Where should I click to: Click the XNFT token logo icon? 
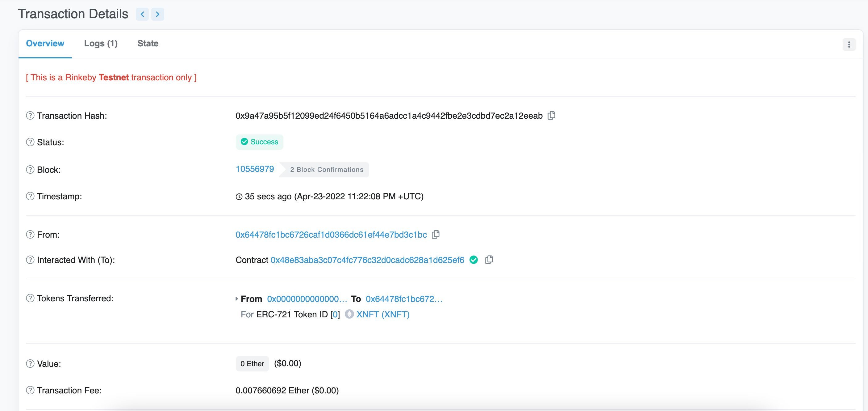pyautogui.click(x=349, y=314)
